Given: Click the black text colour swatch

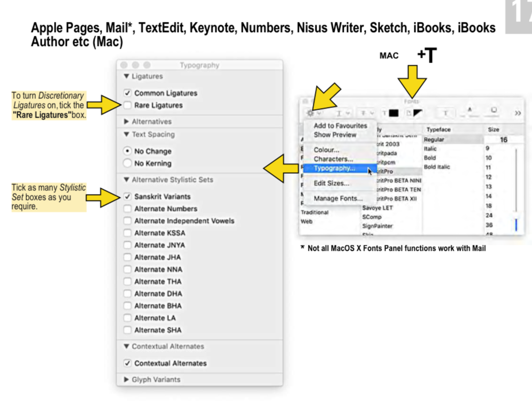Looking at the screenshot, I should tap(394, 113).
